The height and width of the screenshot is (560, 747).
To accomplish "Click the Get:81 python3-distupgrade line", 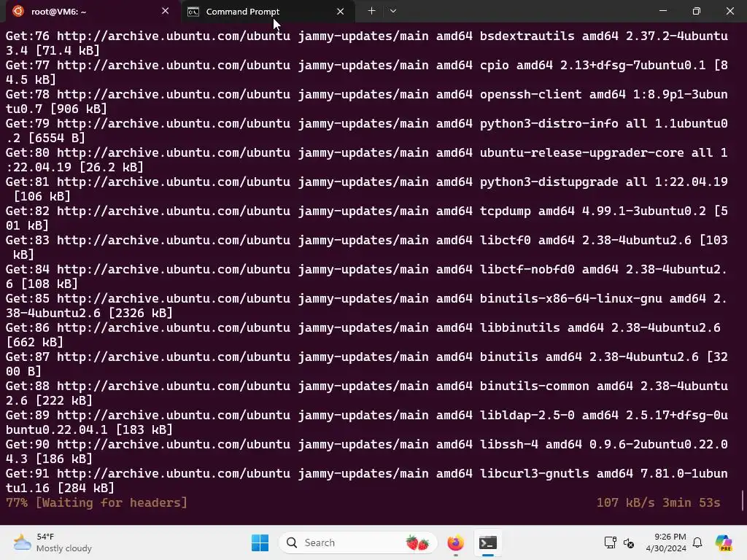I will (367, 189).
